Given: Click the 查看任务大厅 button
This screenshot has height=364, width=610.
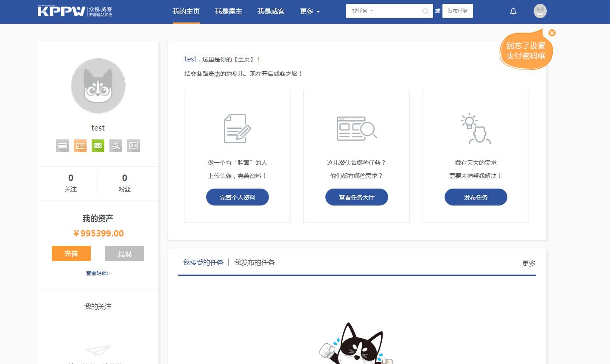Looking at the screenshot, I should coord(357,197).
